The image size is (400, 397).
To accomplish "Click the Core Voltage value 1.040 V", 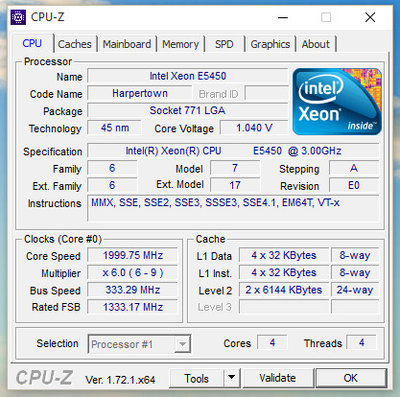I will click(254, 128).
